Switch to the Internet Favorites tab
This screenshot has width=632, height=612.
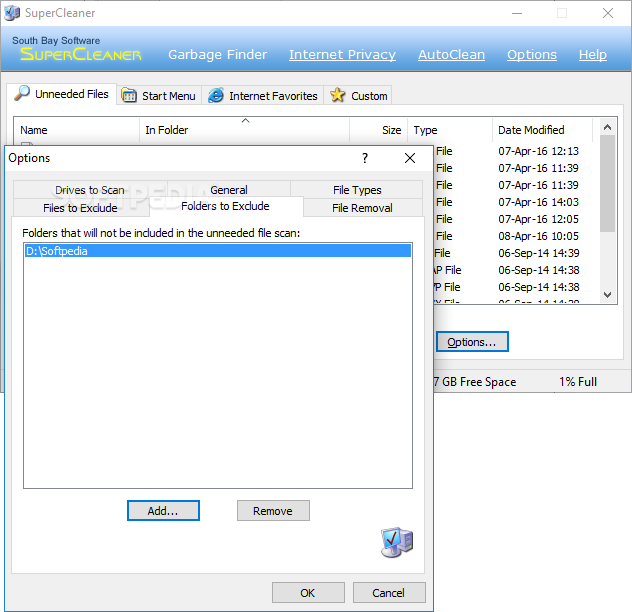[263, 96]
